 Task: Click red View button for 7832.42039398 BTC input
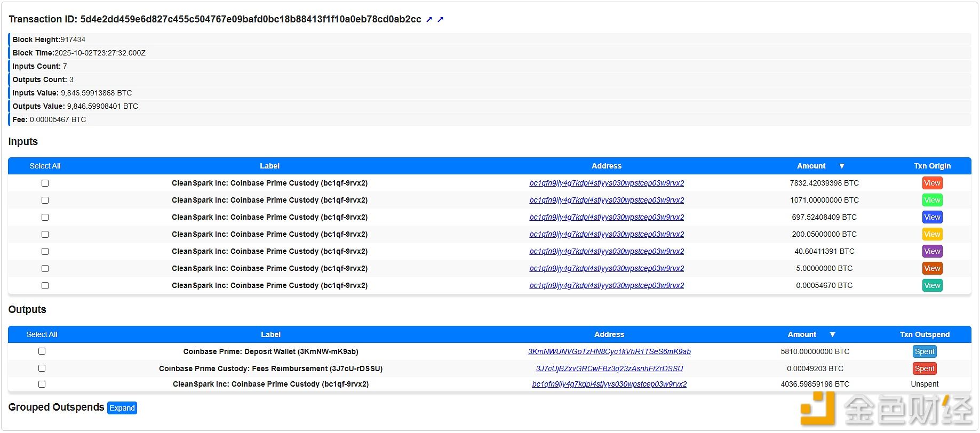pos(931,183)
